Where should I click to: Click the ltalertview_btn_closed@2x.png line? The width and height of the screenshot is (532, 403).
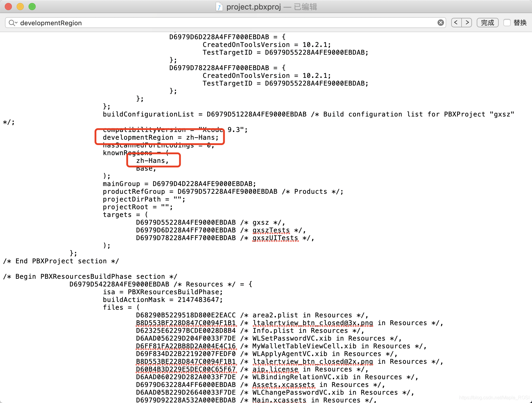[289, 361]
